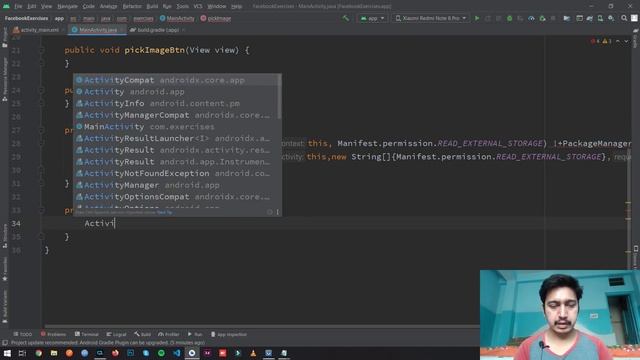The image size is (640, 360).
Task: Open the Profiler tool window
Action: 169,334
